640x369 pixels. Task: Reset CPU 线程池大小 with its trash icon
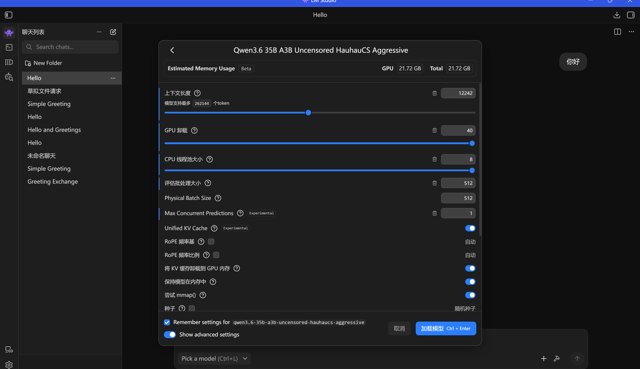click(434, 160)
